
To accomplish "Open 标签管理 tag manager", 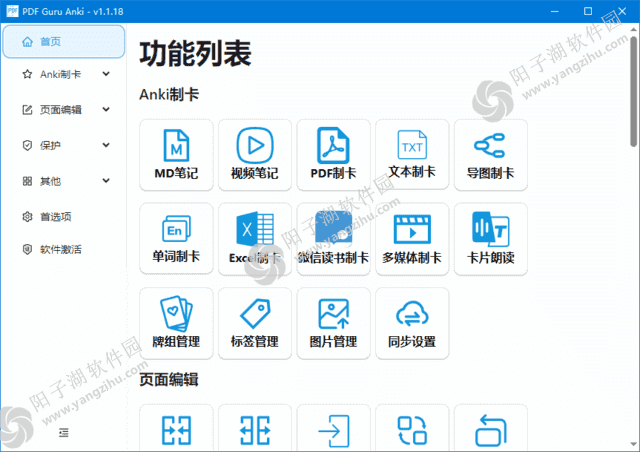I will pos(255,323).
